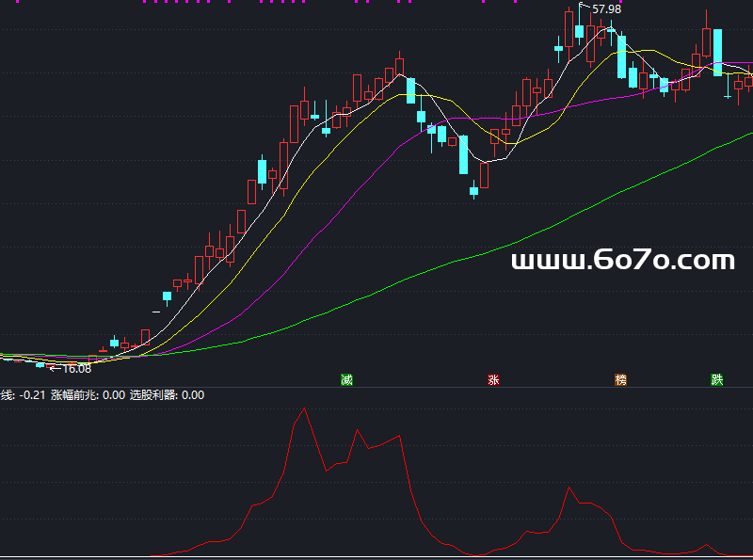The width and height of the screenshot is (753, 560).
Task: Click the orange 榜 signal marker
Action: [x=620, y=380]
